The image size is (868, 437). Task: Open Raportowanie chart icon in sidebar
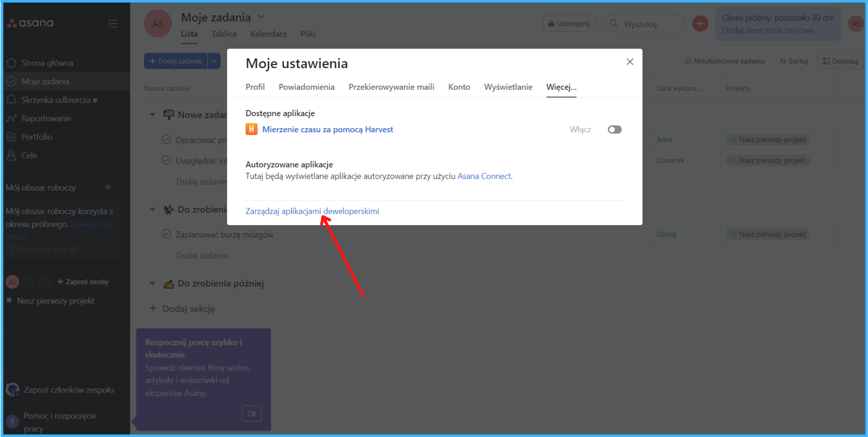(x=11, y=118)
